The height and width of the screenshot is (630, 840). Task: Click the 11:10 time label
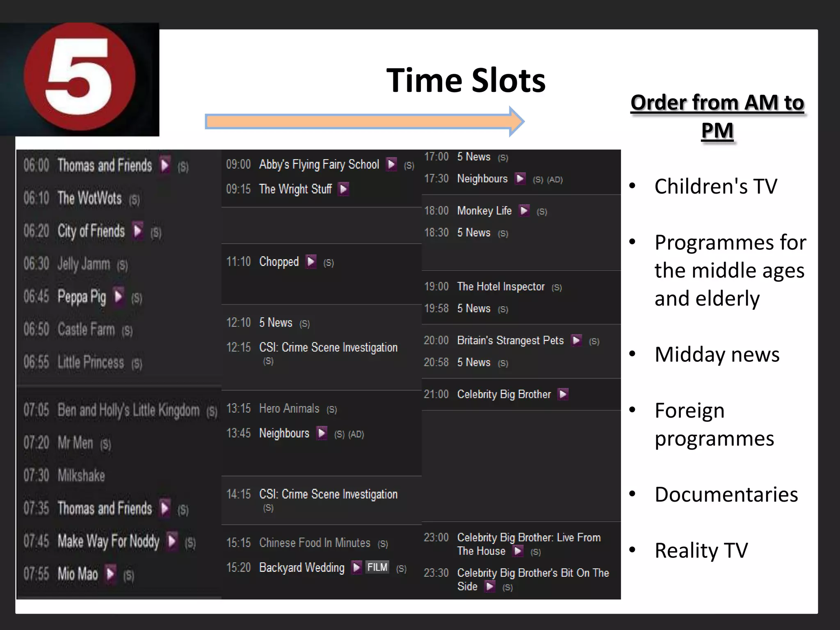coord(238,262)
